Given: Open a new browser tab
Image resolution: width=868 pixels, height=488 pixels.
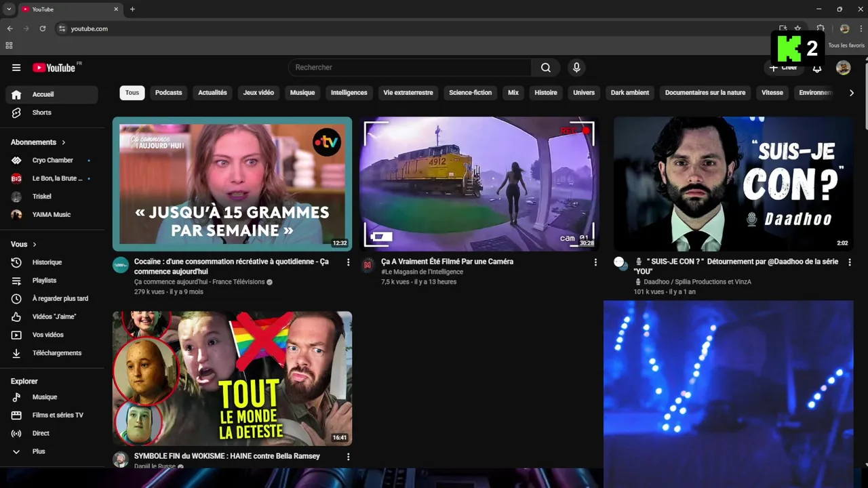Looking at the screenshot, I should (x=132, y=9).
